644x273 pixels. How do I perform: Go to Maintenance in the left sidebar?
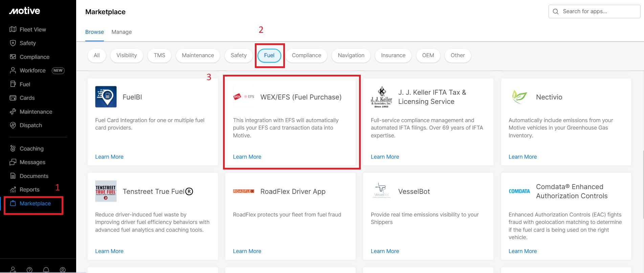click(x=36, y=112)
